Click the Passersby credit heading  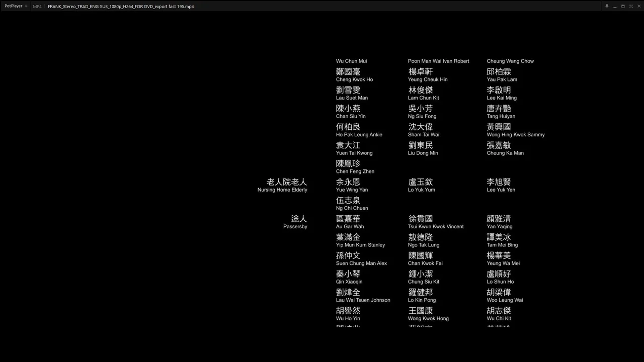coord(295,227)
